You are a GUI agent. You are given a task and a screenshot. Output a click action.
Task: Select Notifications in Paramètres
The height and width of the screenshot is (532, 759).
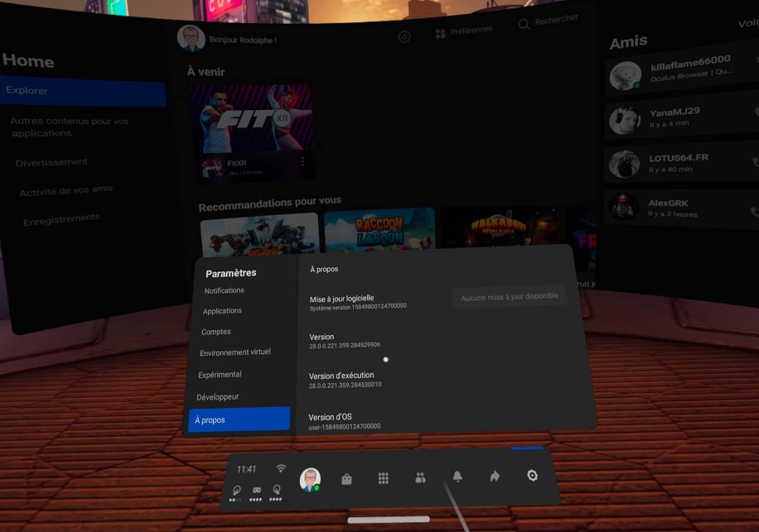(224, 290)
